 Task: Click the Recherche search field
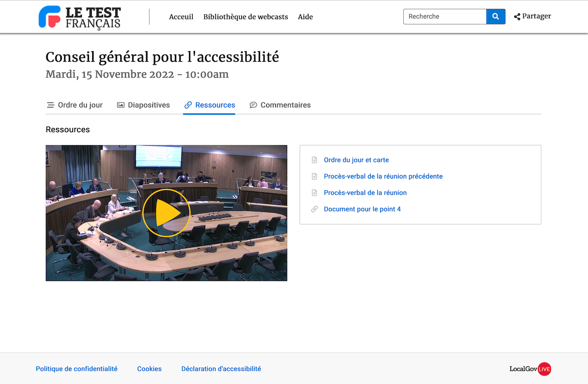pyautogui.click(x=445, y=16)
